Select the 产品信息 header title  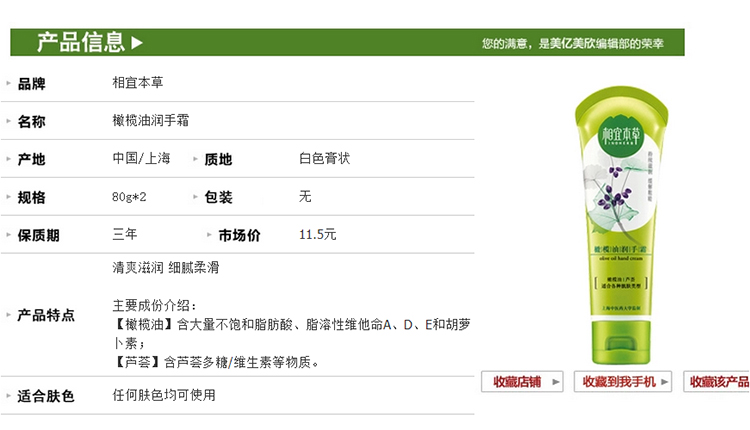point(81,42)
